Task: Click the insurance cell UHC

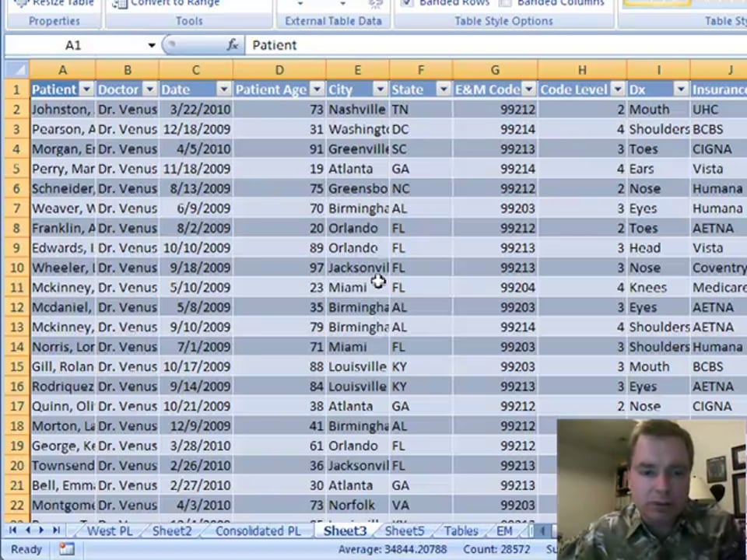Action: pyautogui.click(x=718, y=110)
